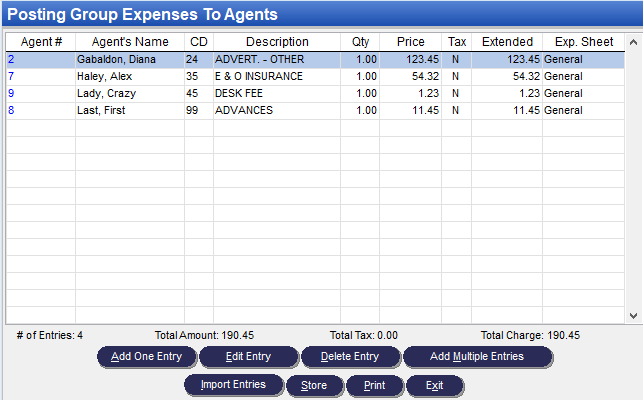Click the Total Charge: 190.45 label
This screenshot has height=400, width=643.
(530, 336)
